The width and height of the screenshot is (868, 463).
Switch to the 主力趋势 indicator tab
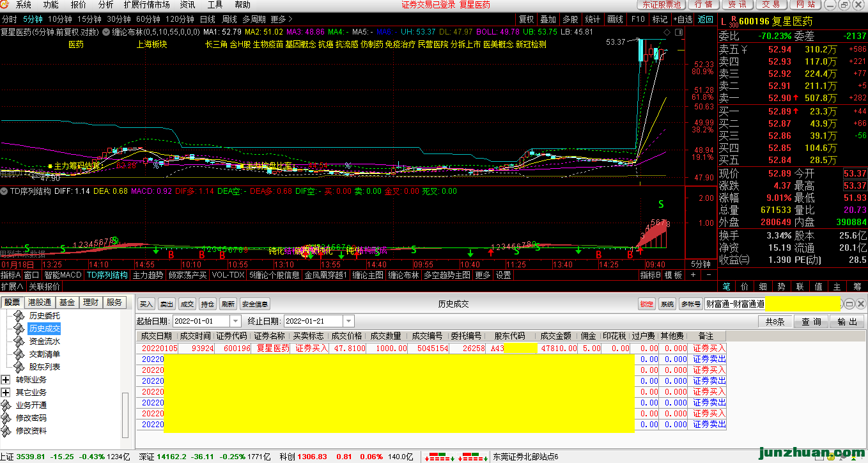pyautogui.click(x=148, y=275)
